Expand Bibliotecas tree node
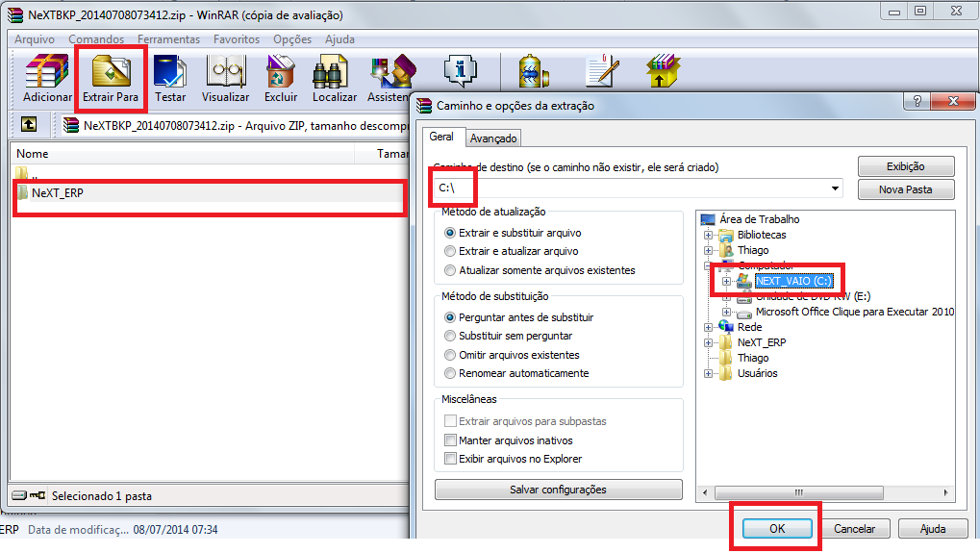Screen dimensions: 980x553 pos(708,235)
